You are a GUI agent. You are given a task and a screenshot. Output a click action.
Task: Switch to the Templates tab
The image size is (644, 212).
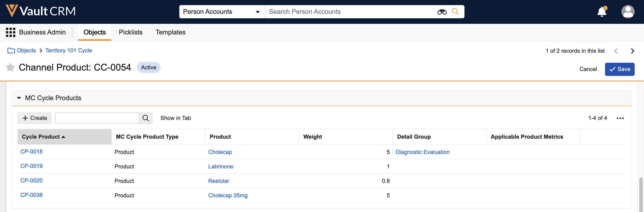[170, 32]
